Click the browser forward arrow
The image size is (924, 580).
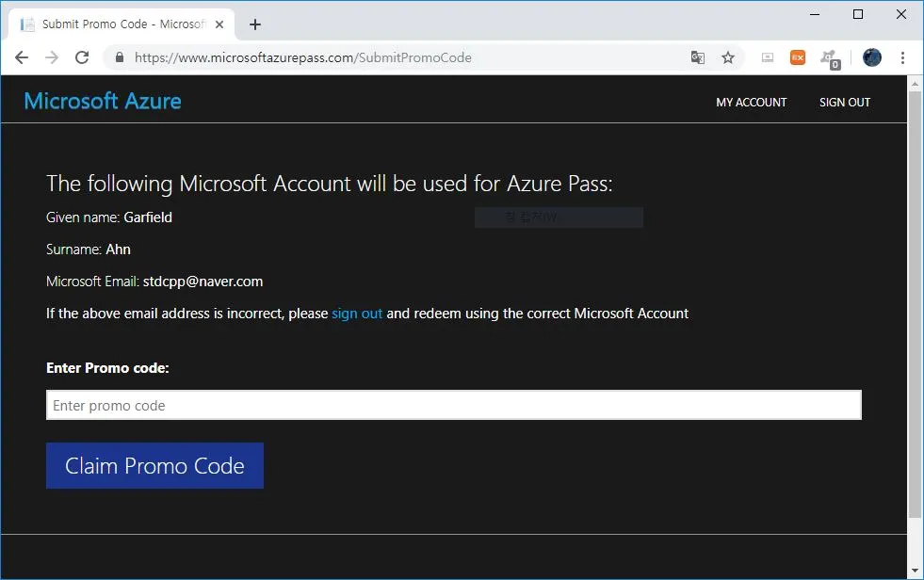[52, 57]
